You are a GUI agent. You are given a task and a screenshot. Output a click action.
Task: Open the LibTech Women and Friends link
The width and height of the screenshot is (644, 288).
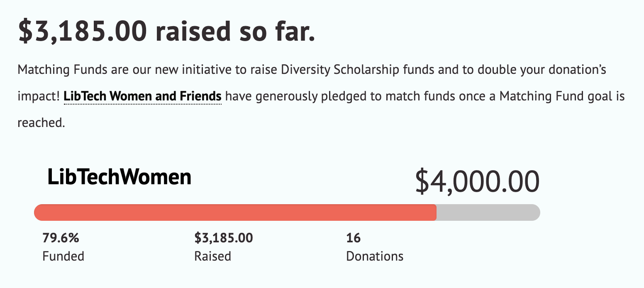[142, 97]
